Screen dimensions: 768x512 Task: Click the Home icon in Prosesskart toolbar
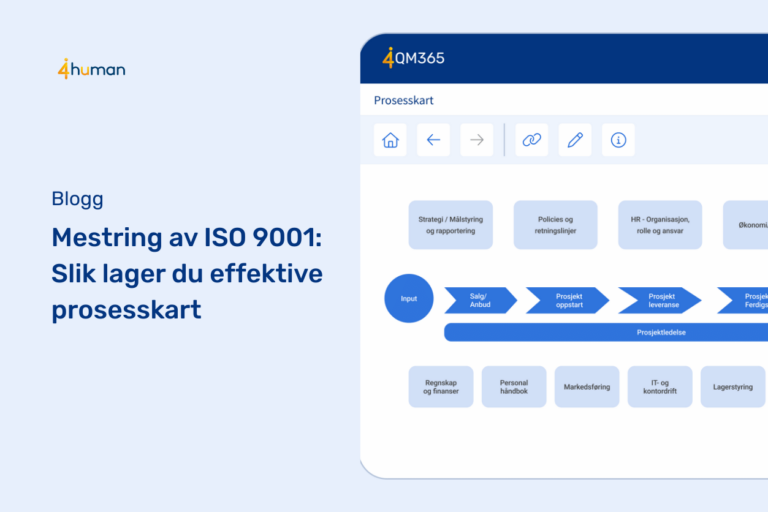[x=390, y=140]
